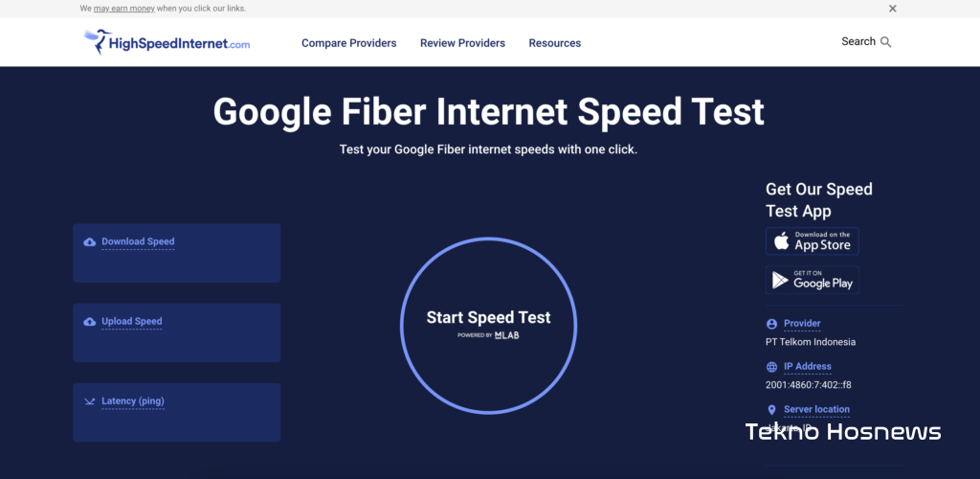Open the Review Providers menu

pos(462,43)
